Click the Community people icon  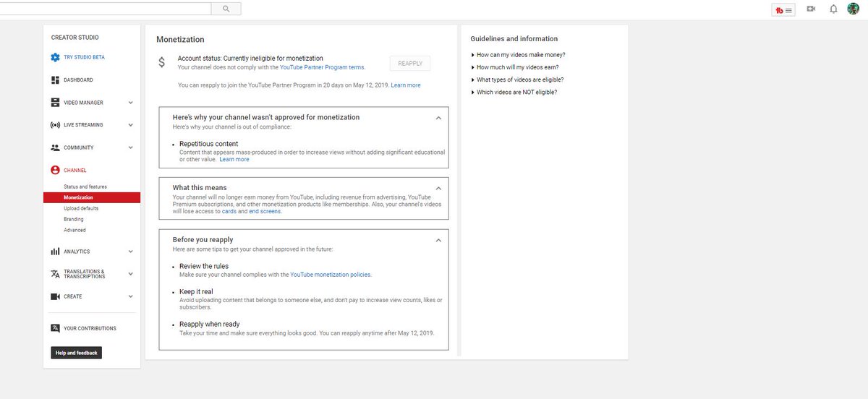(56, 147)
